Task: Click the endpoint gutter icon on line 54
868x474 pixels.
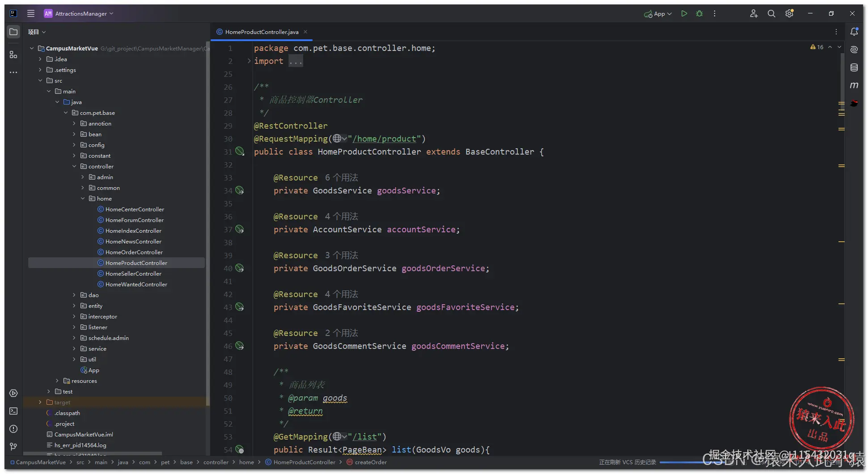Action: click(240, 449)
